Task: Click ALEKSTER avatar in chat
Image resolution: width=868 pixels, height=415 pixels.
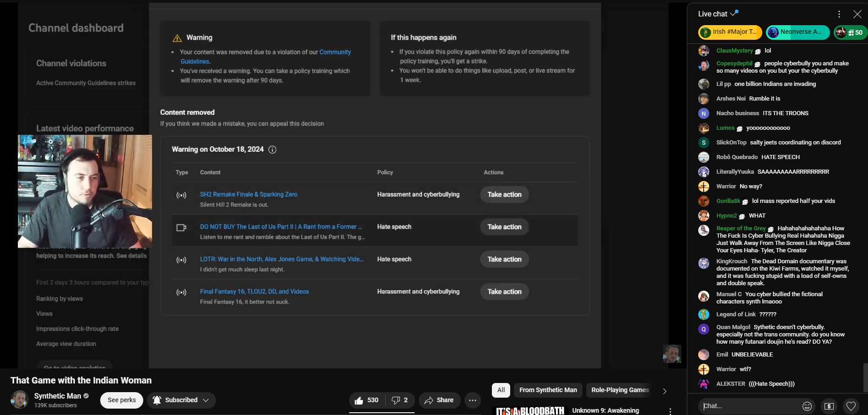Action: 704,384
